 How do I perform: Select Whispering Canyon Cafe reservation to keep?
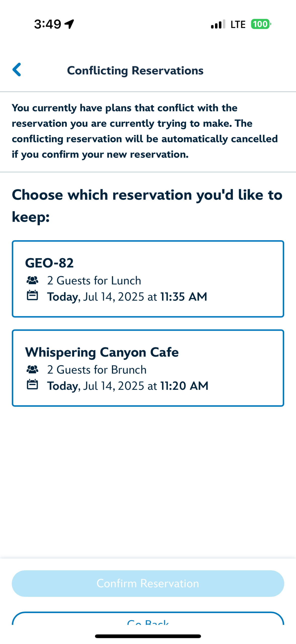coord(148,368)
